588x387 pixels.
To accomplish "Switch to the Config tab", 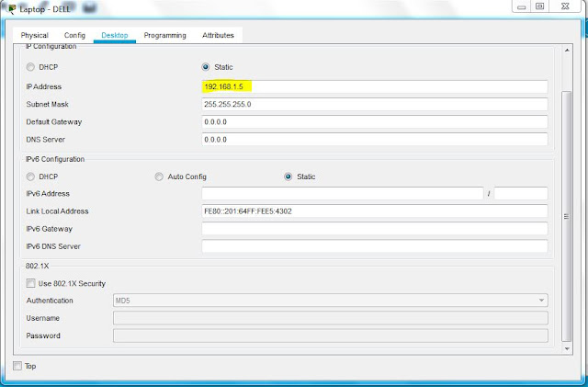I will click(74, 35).
